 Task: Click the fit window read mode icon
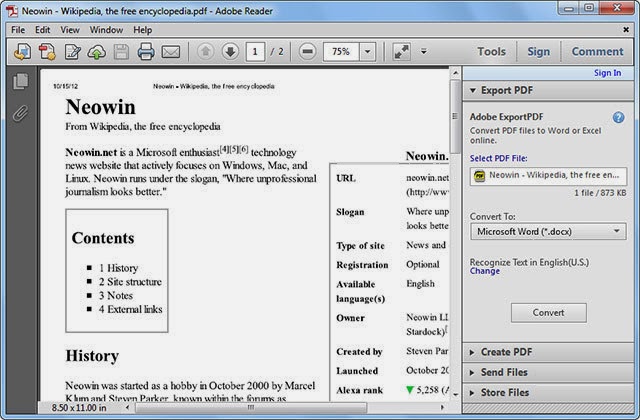401,51
